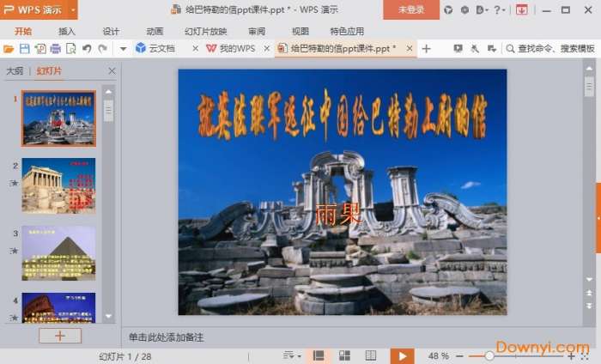Switch to slide sorter view icon
This screenshot has width=601, height=364.
[344, 356]
